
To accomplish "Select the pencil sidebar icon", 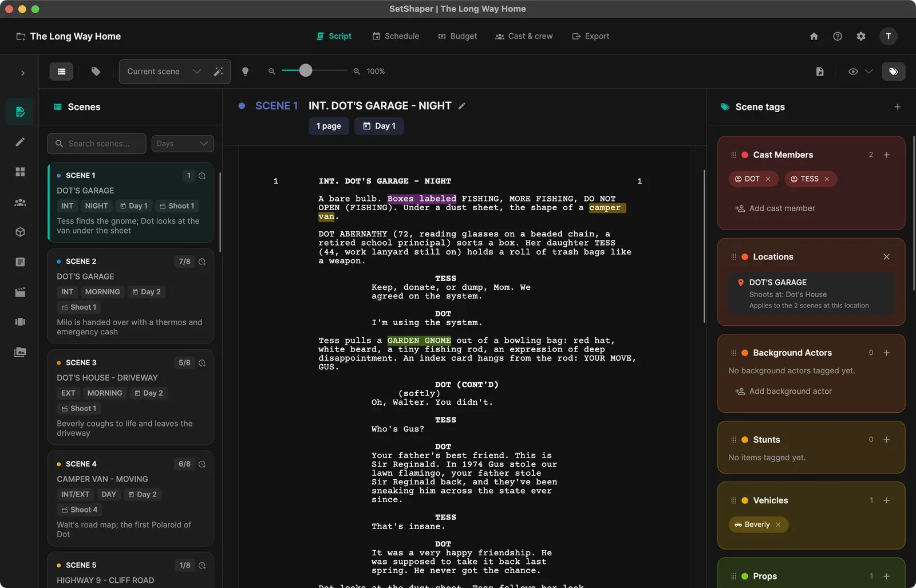I will coord(20,142).
